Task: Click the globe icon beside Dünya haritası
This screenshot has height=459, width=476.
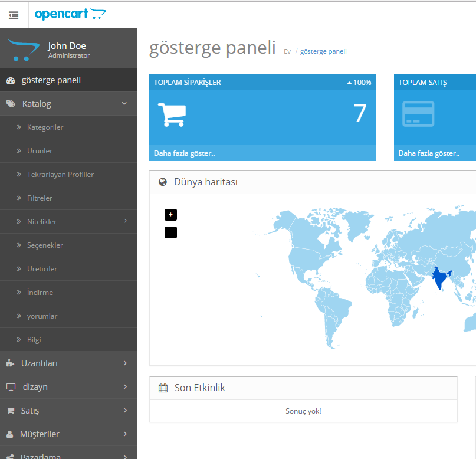Action: [163, 182]
